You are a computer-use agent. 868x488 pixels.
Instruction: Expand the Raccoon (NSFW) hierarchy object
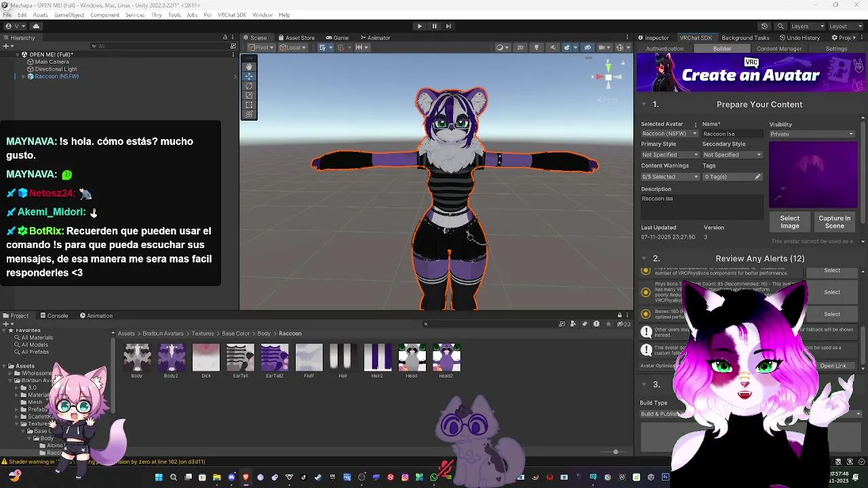(24, 77)
